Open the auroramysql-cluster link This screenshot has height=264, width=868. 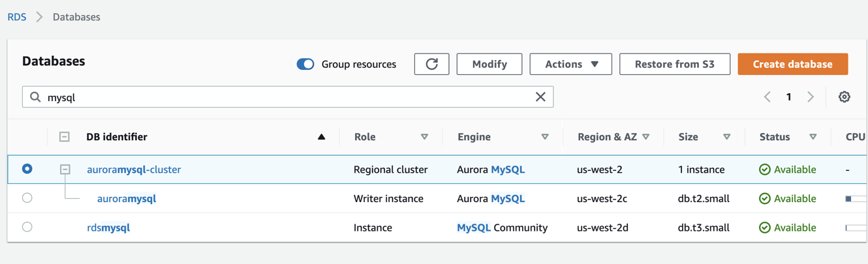pyautogui.click(x=134, y=169)
